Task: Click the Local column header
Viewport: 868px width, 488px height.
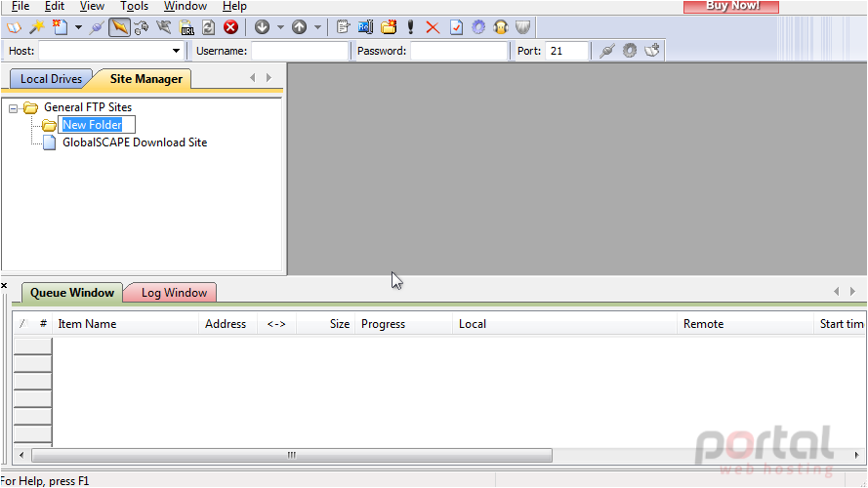Action: click(564, 324)
